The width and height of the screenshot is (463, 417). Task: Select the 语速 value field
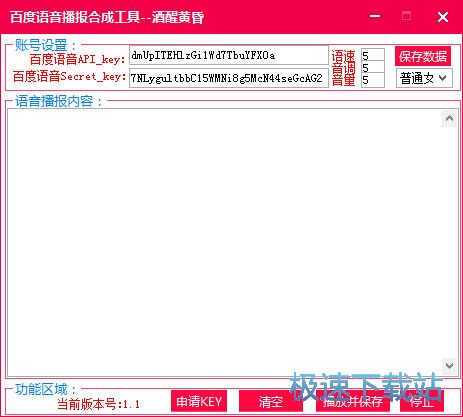373,55
